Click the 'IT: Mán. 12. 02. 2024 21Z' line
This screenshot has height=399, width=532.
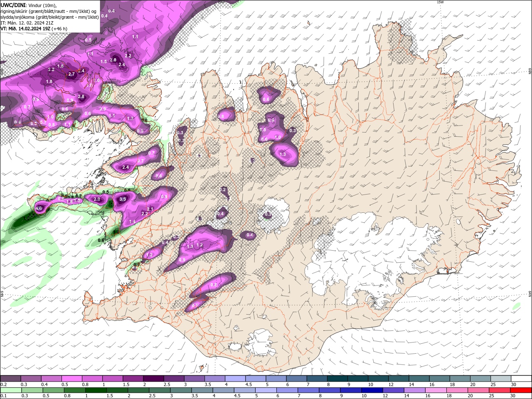click(27, 23)
